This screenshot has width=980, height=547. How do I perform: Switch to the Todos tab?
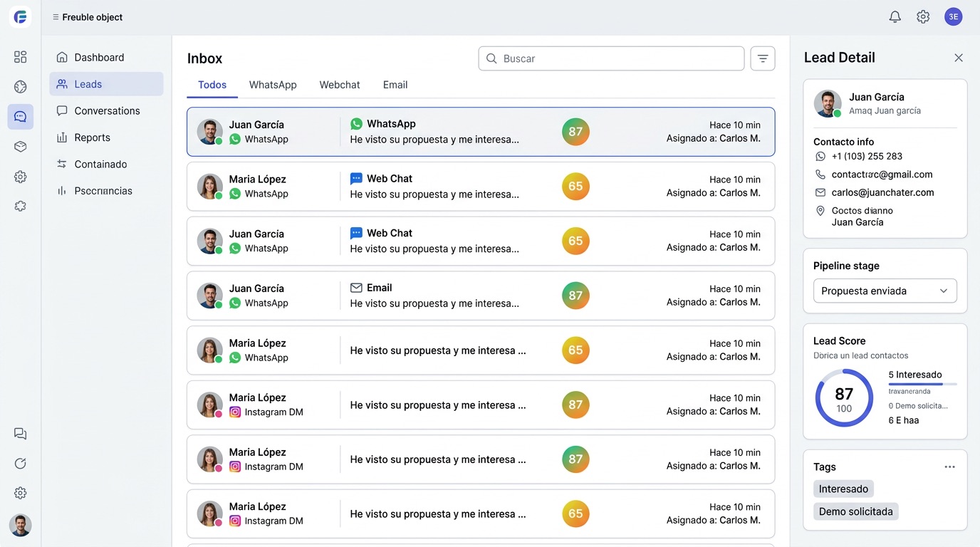pos(212,85)
